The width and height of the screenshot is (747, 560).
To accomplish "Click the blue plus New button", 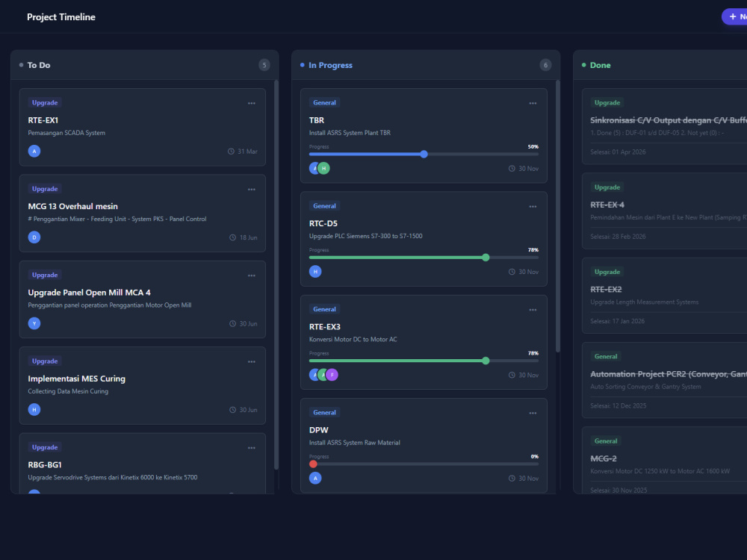I will (734, 16).
